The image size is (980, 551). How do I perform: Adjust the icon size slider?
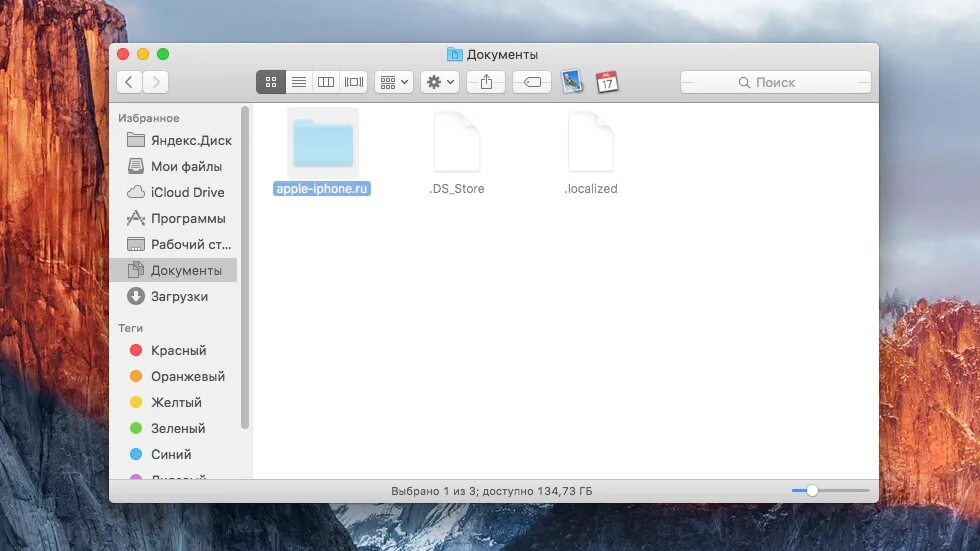click(x=812, y=490)
